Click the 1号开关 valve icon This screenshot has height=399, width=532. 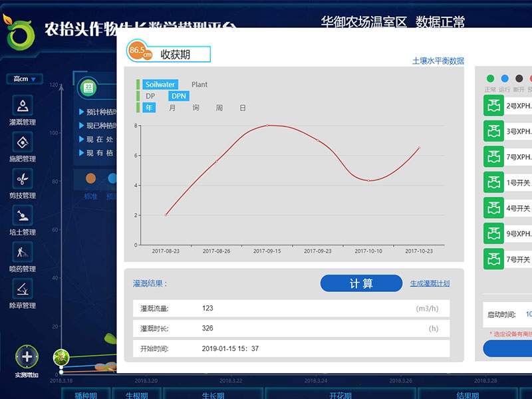[493, 183]
